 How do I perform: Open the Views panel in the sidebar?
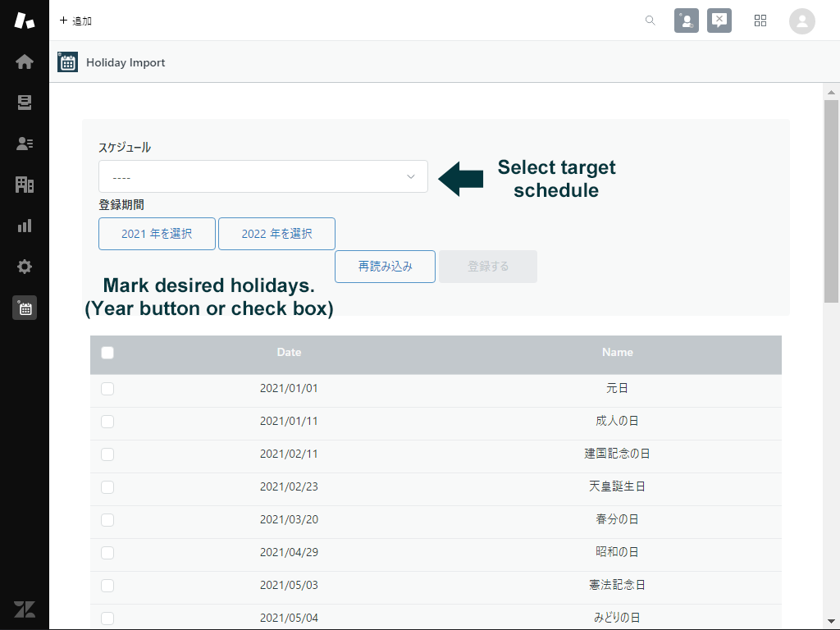pyautogui.click(x=25, y=103)
